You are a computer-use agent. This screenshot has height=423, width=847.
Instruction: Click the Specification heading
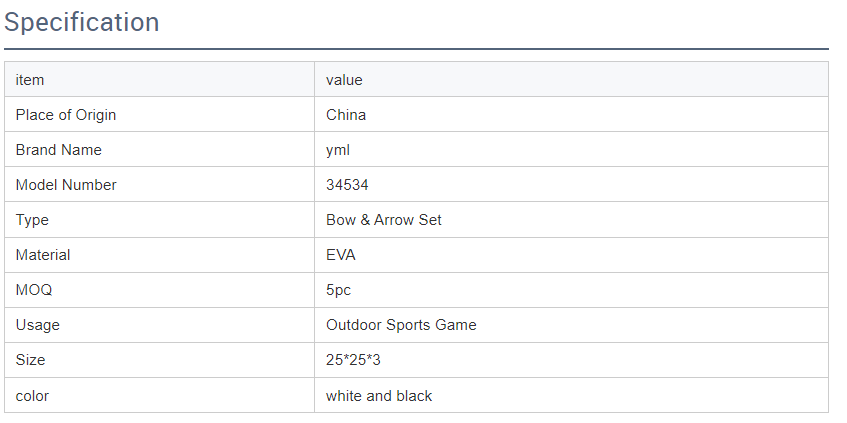(82, 22)
